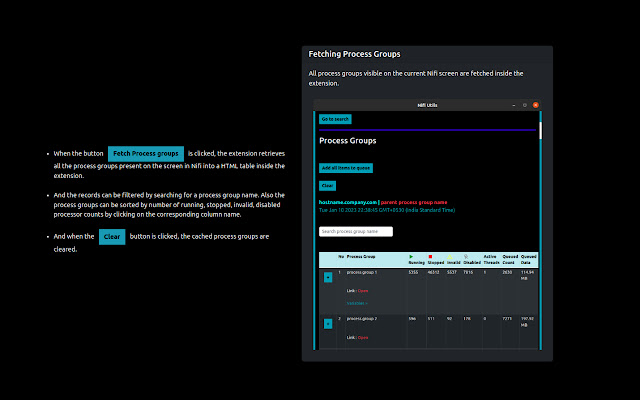
Task: Click the Queued Count column header
Action: (510, 260)
